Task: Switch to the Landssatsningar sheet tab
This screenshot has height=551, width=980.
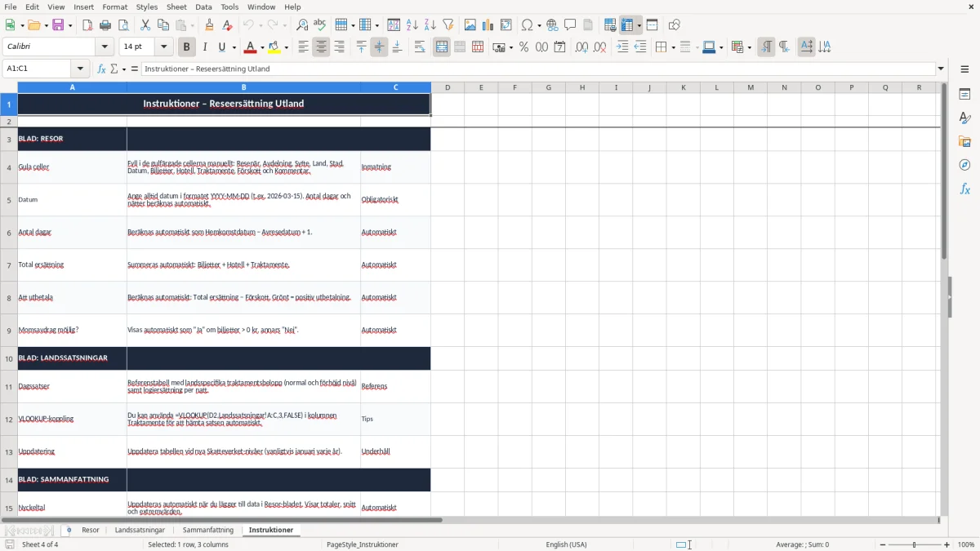Action: [x=140, y=530]
